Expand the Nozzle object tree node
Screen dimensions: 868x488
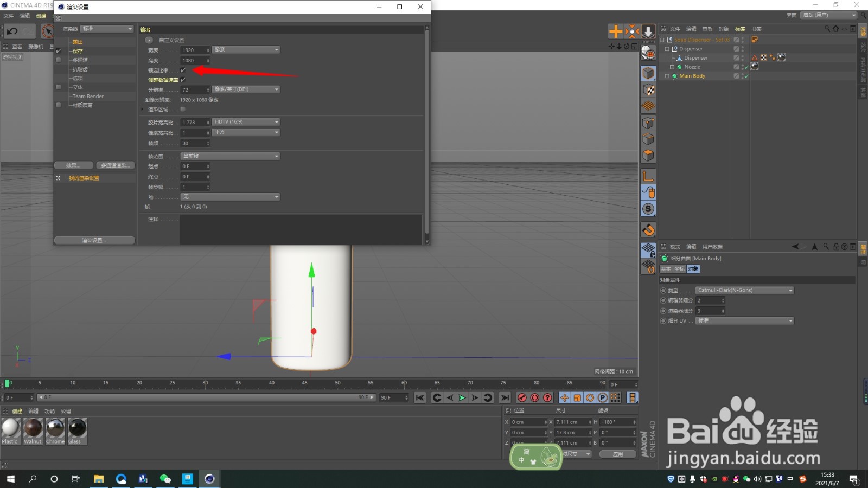(672, 67)
